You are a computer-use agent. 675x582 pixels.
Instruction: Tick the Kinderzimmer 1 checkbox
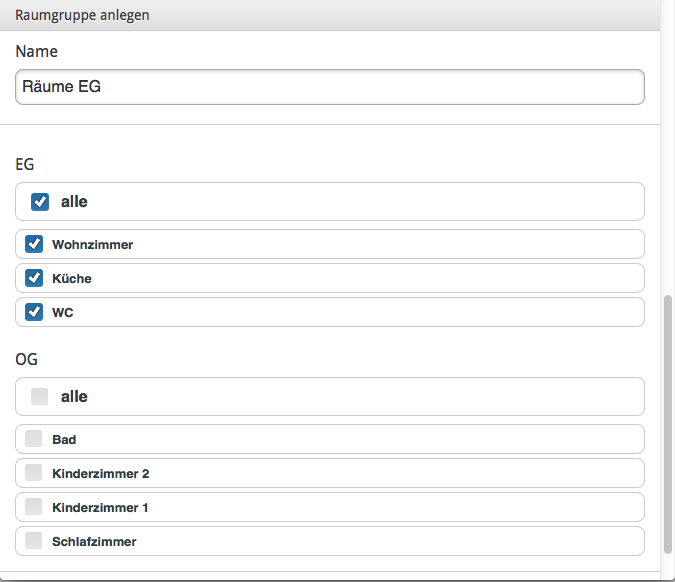34,507
